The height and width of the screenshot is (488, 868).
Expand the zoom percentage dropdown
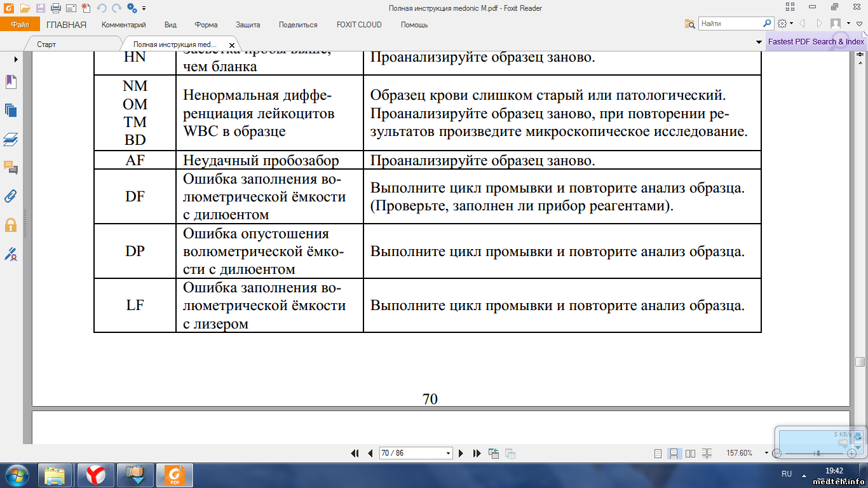click(x=766, y=454)
